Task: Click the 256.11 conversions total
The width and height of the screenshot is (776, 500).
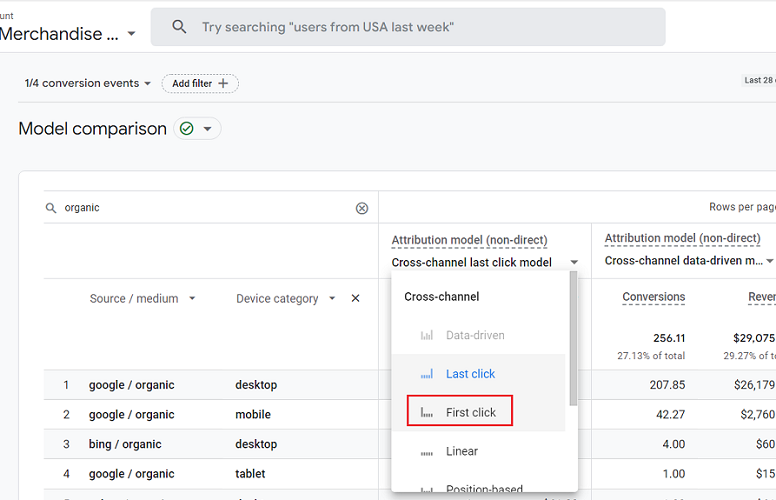Action: click(669, 339)
